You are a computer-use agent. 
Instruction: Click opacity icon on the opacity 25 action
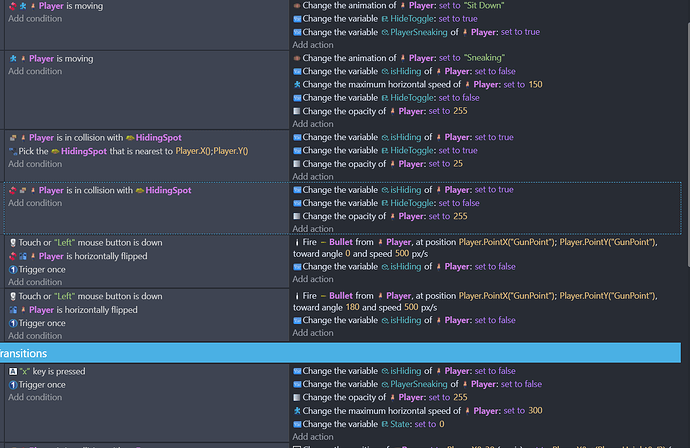point(296,164)
